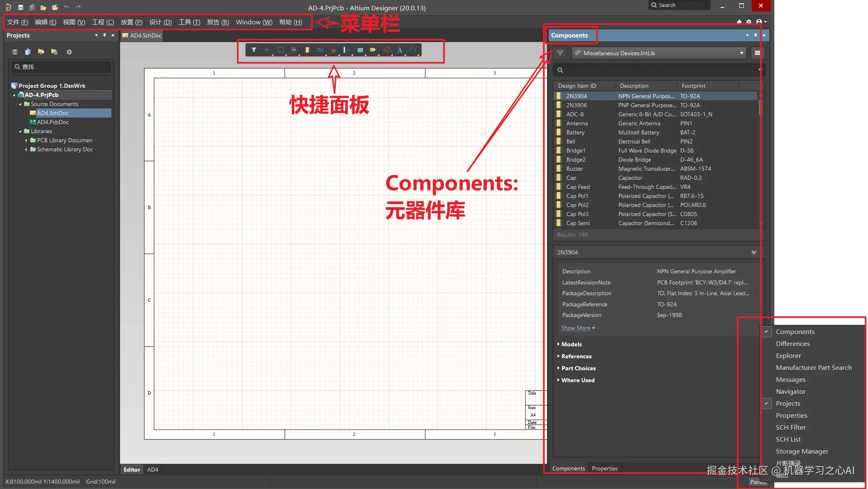The width and height of the screenshot is (868, 489).
Task: Uncheck Components in the Panels list
Action: coord(795,331)
